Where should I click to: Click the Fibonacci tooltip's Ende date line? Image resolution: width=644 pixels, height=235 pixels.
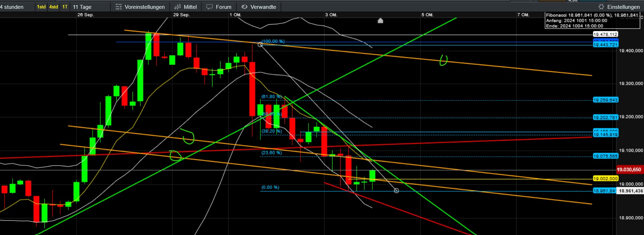coord(575,26)
